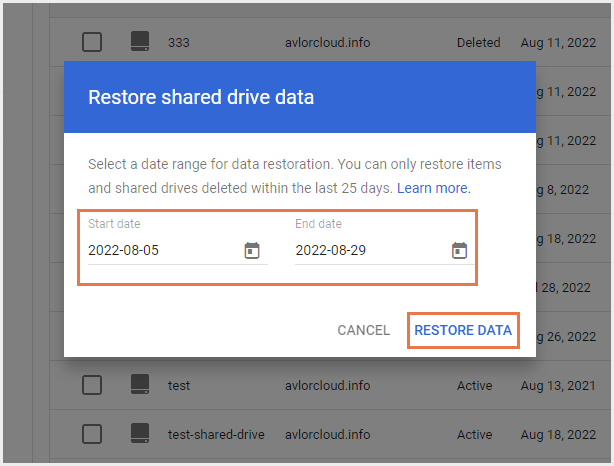Open the shared drive named 333
The image size is (614, 466).
click(x=179, y=43)
